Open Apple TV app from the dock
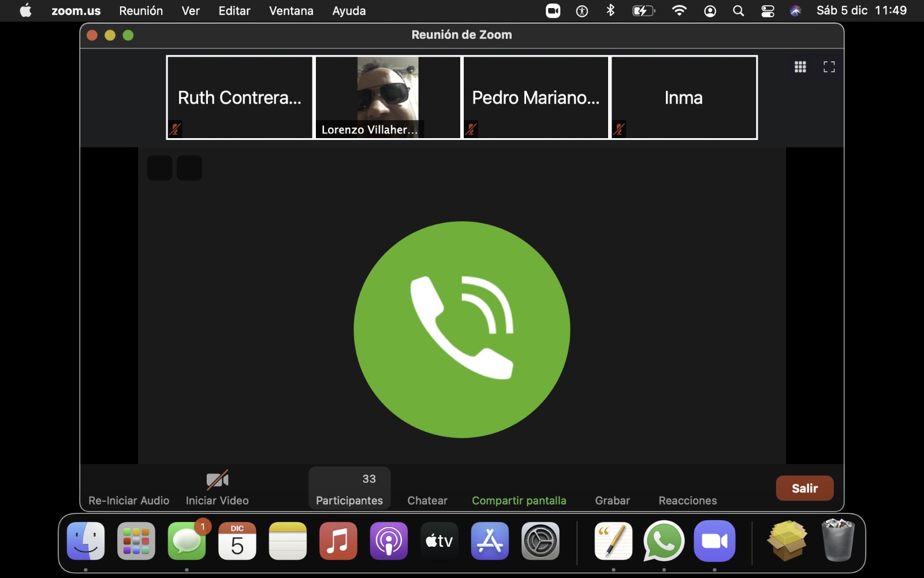The image size is (924, 578). click(x=439, y=541)
